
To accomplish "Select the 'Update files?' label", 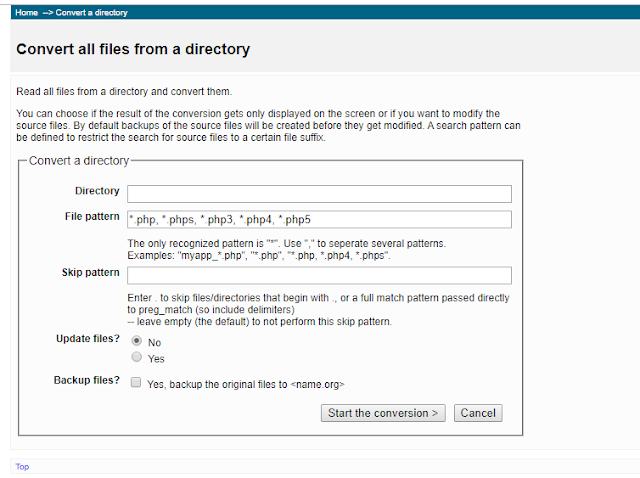I will (88, 339).
